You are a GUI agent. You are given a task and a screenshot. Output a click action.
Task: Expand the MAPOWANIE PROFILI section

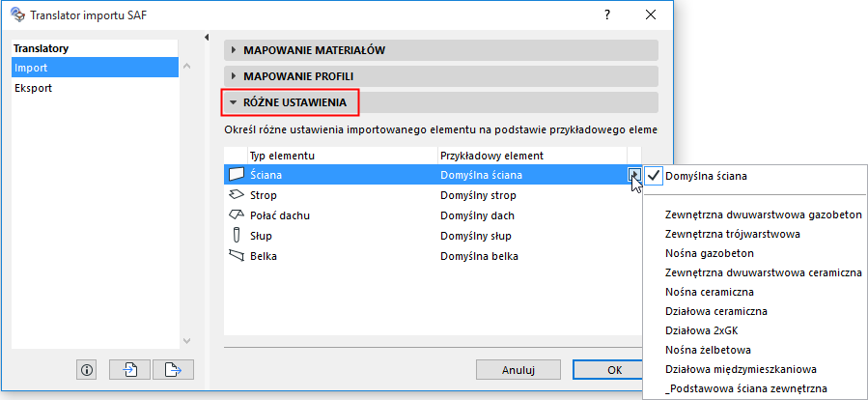[x=440, y=76]
